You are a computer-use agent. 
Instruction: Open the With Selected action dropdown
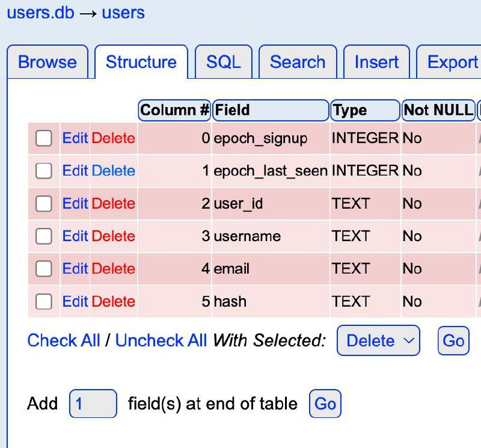pyautogui.click(x=378, y=341)
